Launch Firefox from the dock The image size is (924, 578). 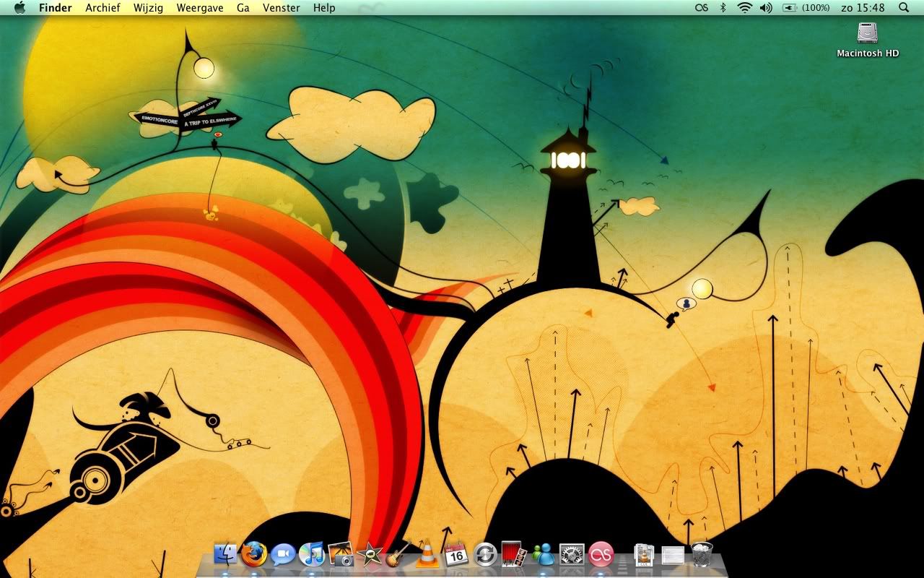(x=254, y=554)
